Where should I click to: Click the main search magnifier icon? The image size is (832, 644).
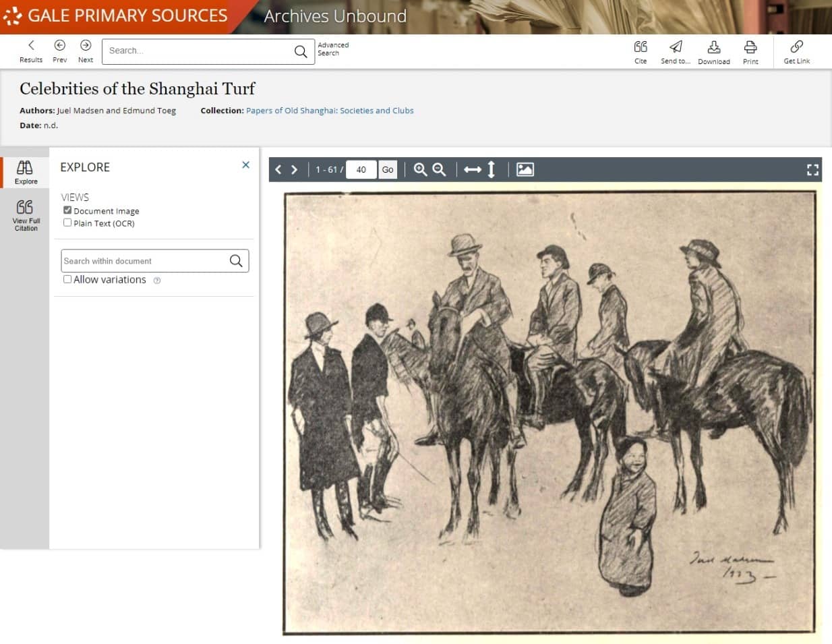point(301,51)
